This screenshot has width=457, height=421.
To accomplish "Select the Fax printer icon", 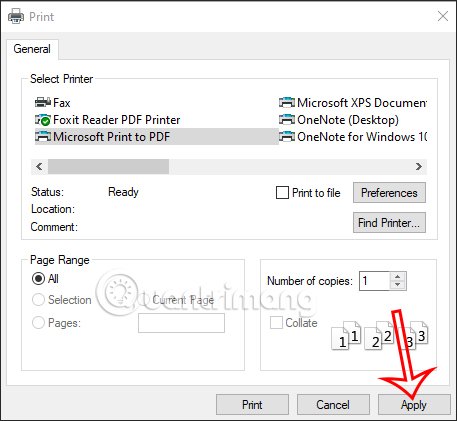I will click(43, 102).
